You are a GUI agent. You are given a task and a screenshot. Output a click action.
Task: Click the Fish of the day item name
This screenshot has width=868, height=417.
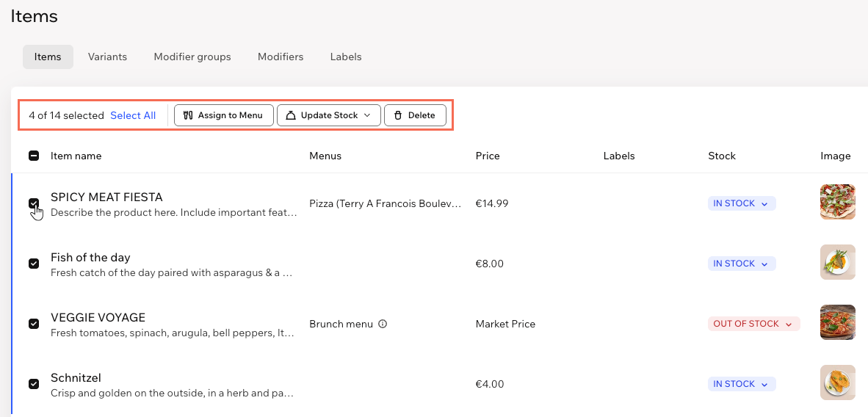point(90,258)
